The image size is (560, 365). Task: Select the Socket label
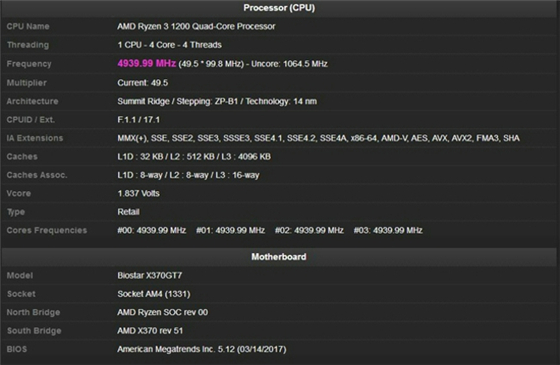(x=21, y=294)
